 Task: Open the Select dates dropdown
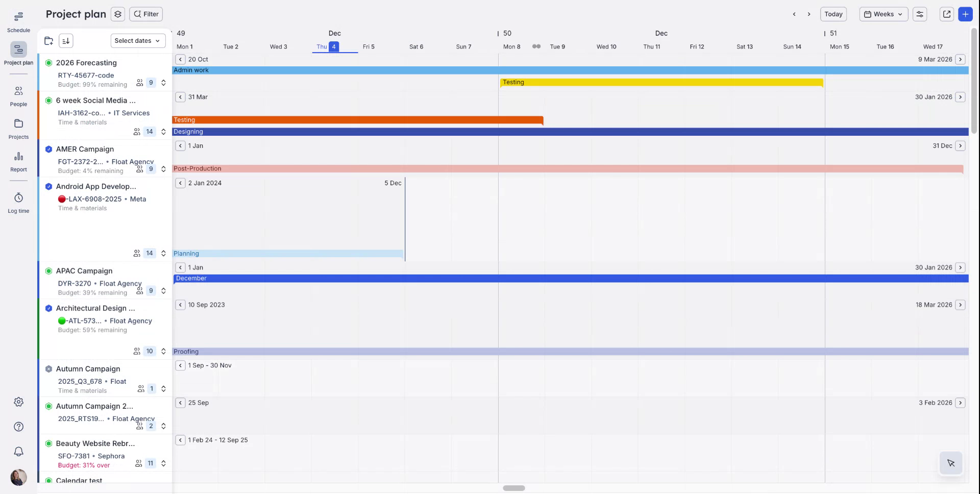click(137, 41)
